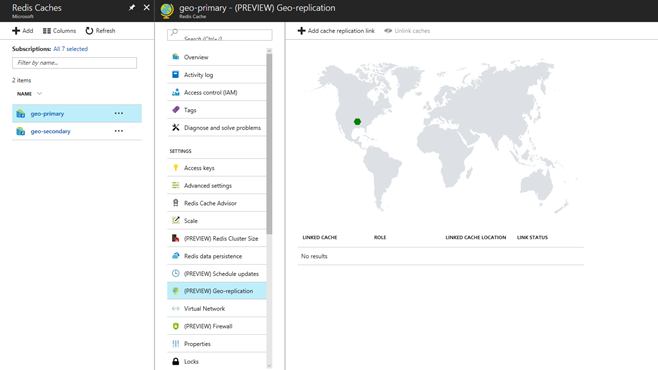The height and width of the screenshot is (370, 658).
Task: Click the Advanced settings icon
Action: tap(175, 185)
